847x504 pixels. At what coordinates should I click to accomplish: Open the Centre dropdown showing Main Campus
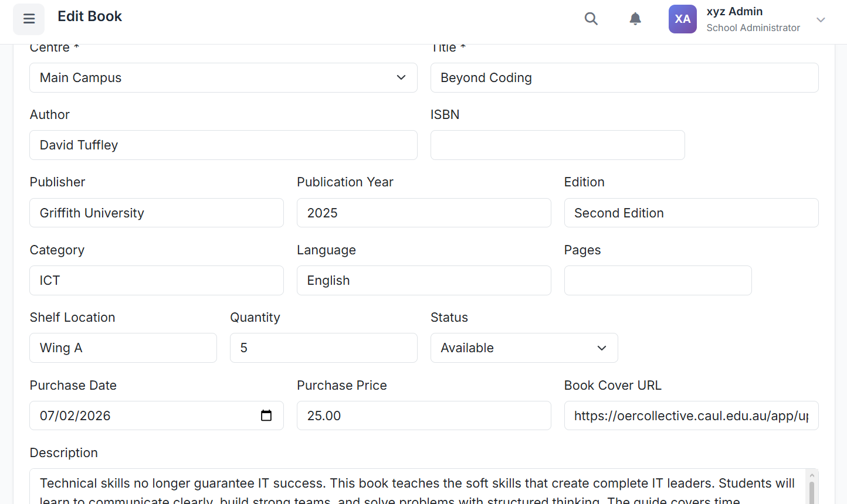click(x=223, y=78)
